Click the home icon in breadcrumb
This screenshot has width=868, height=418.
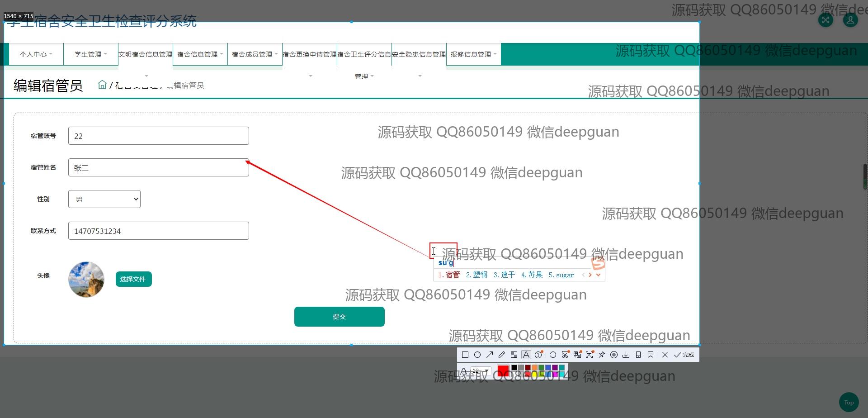click(x=103, y=85)
